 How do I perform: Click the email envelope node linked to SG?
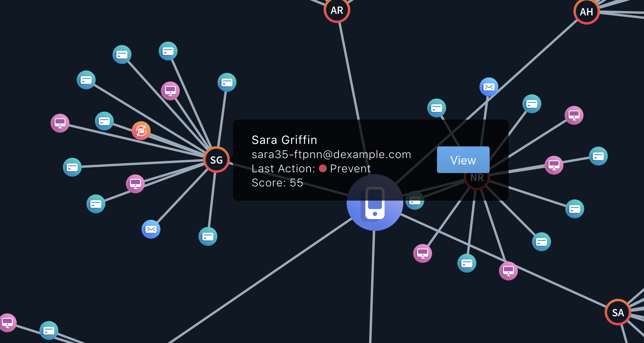[x=151, y=229]
